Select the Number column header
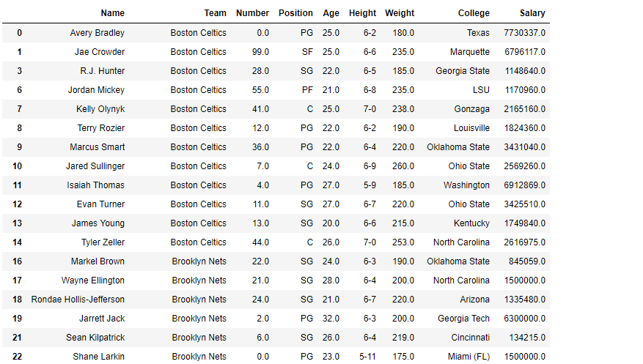Image resolution: width=643 pixels, height=364 pixels. [252, 13]
